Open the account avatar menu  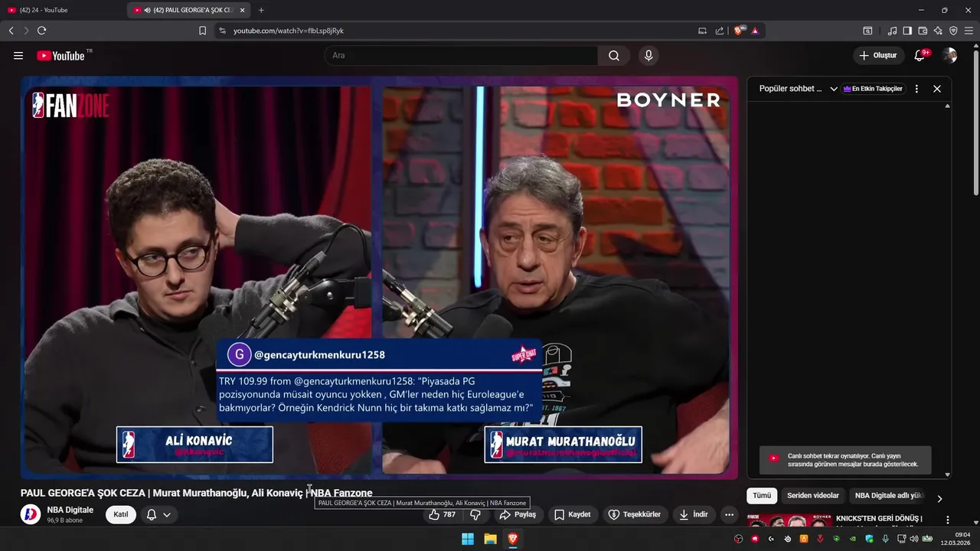pyautogui.click(x=950, y=55)
